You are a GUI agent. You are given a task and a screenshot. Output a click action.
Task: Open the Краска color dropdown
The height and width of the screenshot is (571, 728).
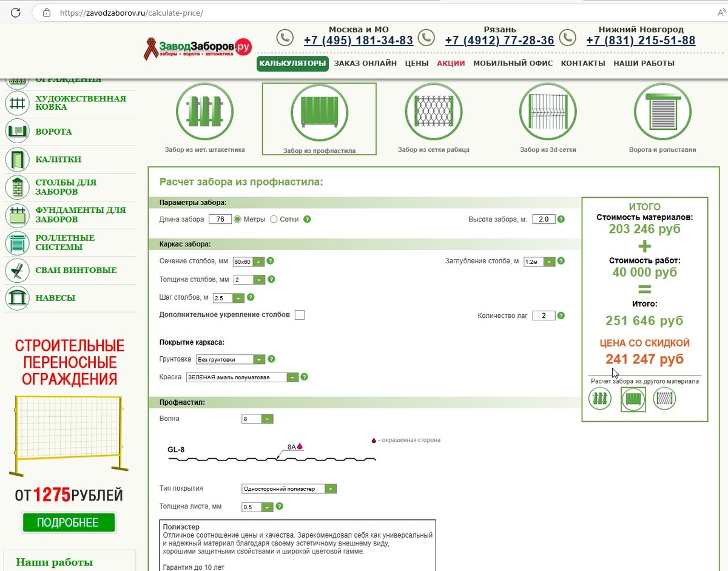point(243,377)
